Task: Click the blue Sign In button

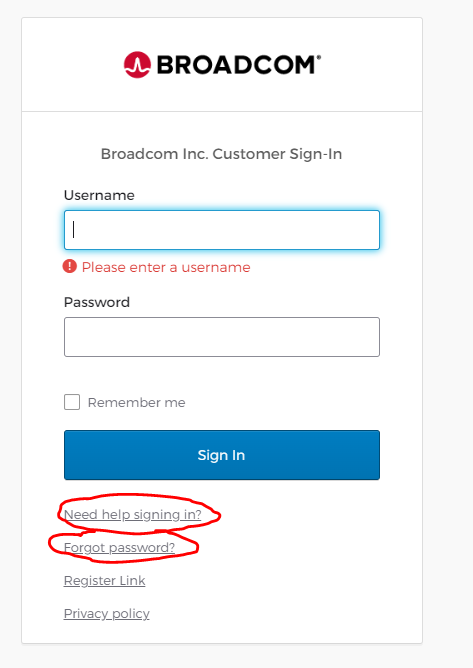Action: tap(222, 455)
